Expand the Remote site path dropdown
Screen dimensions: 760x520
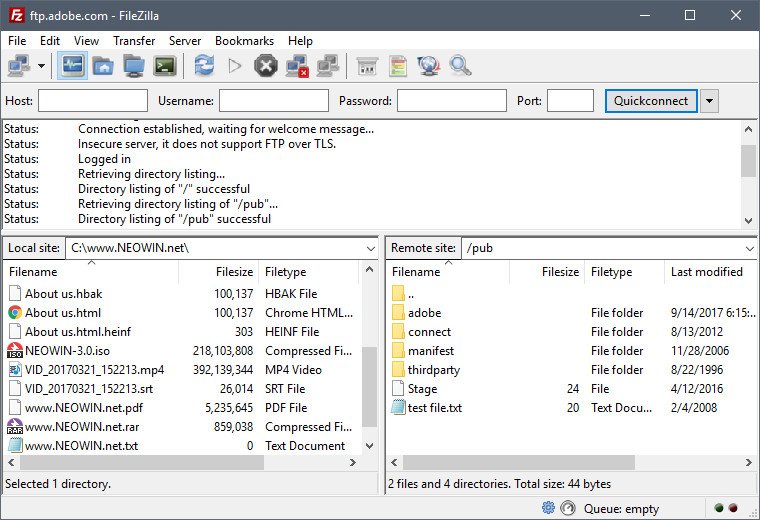749,248
